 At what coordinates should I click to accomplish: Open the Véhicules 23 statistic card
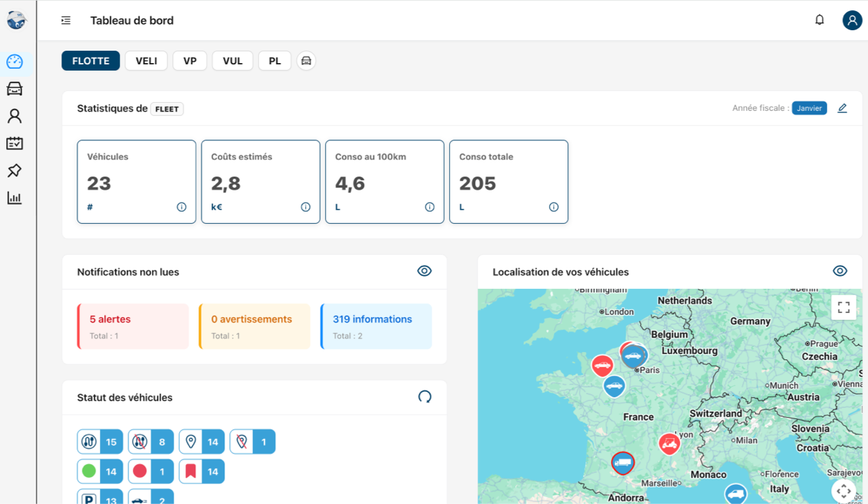pyautogui.click(x=136, y=181)
